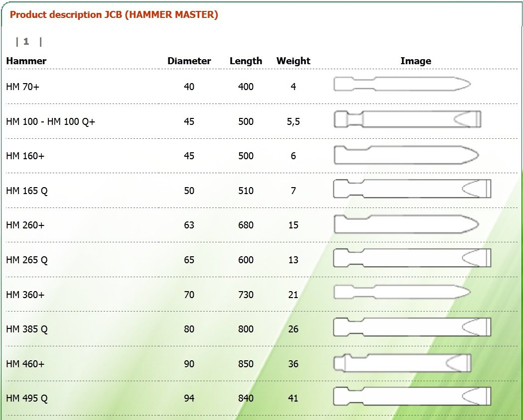523x420 pixels.
Task: Click length value 400 for HM 70+
Action: [x=246, y=87]
